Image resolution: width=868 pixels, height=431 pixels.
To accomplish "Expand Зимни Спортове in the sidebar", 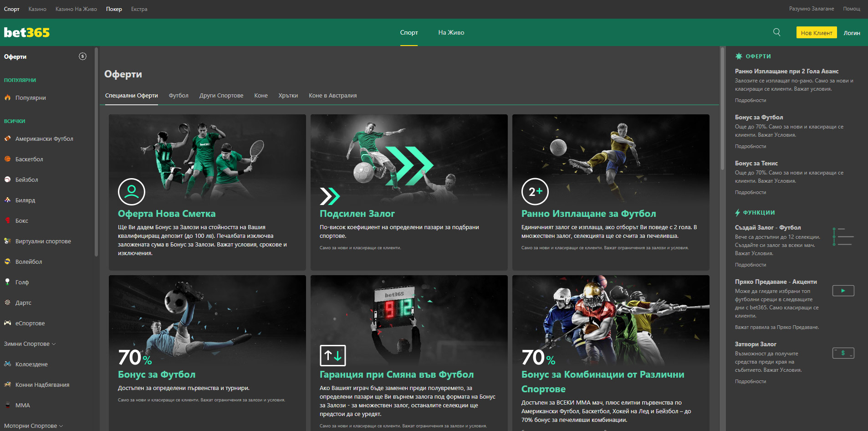I will 30,344.
